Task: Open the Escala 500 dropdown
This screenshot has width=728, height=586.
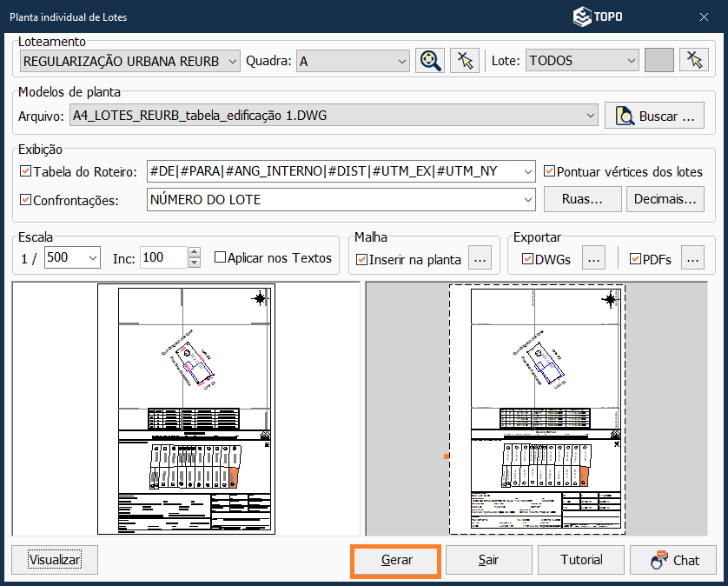Action: [x=92, y=257]
